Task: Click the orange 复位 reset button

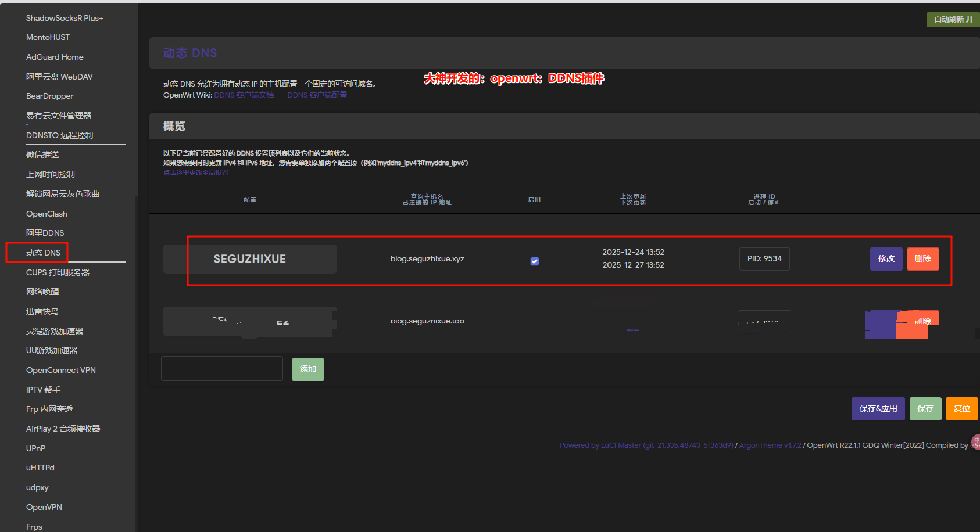Action: click(x=961, y=409)
